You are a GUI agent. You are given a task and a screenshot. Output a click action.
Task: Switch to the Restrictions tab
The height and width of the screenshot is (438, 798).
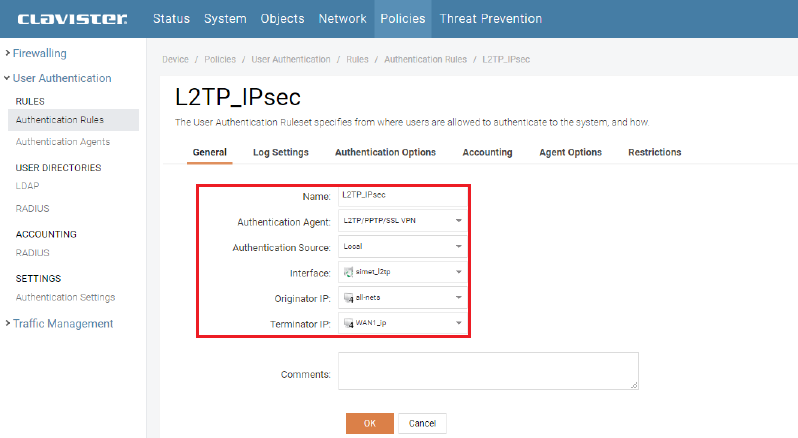[654, 152]
